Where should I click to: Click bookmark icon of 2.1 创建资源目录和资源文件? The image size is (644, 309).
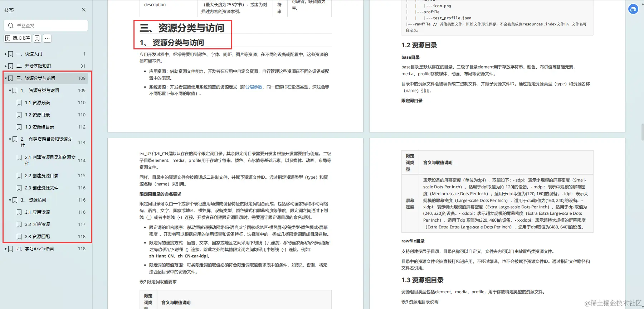(x=19, y=158)
